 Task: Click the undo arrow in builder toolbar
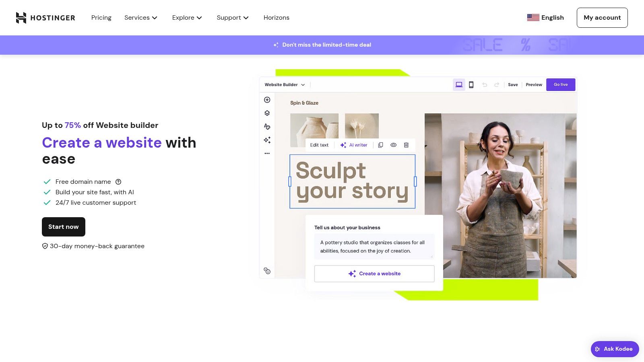[x=485, y=84]
